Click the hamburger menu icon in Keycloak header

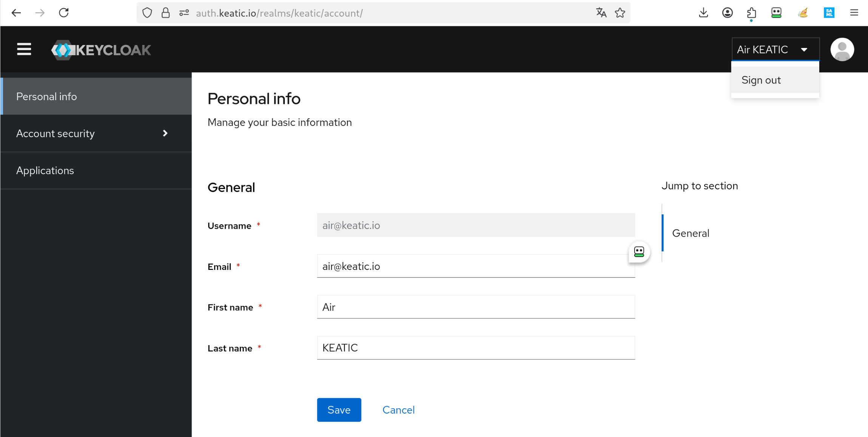pyautogui.click(x=24, y=49)
